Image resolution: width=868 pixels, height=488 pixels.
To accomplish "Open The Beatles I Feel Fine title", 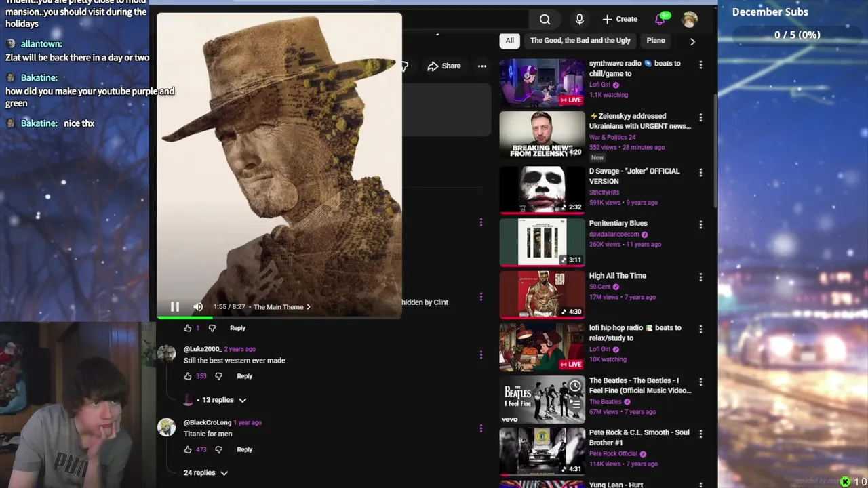I will 640,385.
